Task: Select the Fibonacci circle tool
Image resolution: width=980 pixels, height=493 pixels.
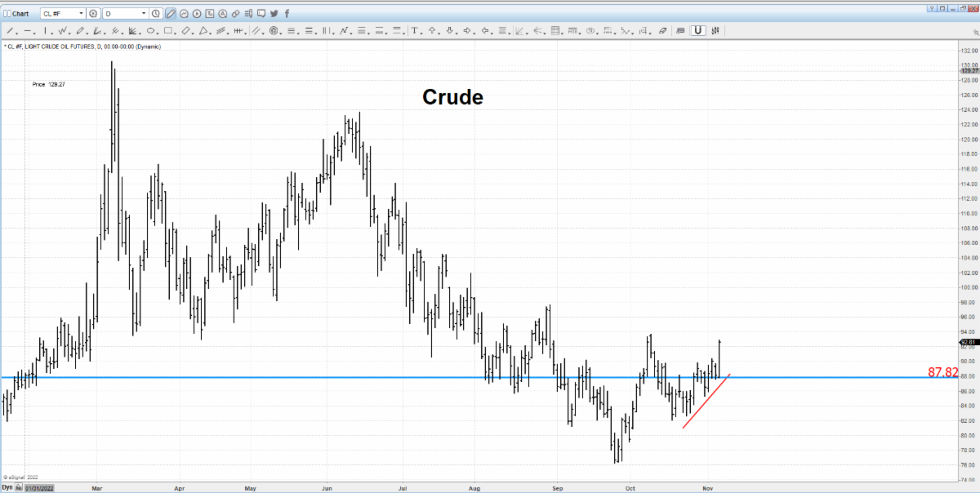Action: pyautogui.click(x=274, y=31)
